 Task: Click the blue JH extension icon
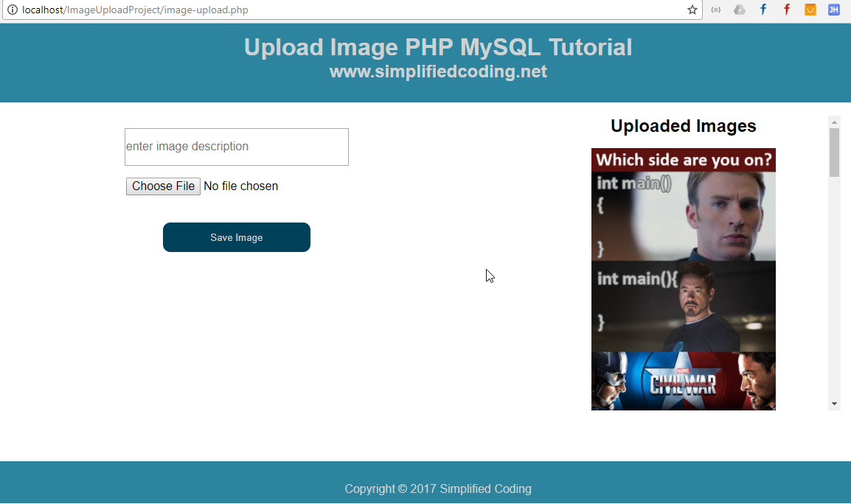(x=833, y=10)
